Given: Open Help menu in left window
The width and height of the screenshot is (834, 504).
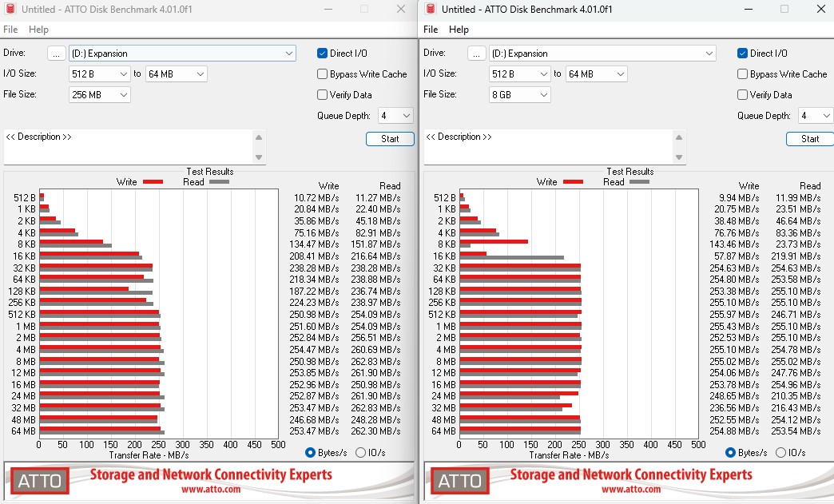Looking at the screenshot, I should pyautogui.click(x=38, y=30).
